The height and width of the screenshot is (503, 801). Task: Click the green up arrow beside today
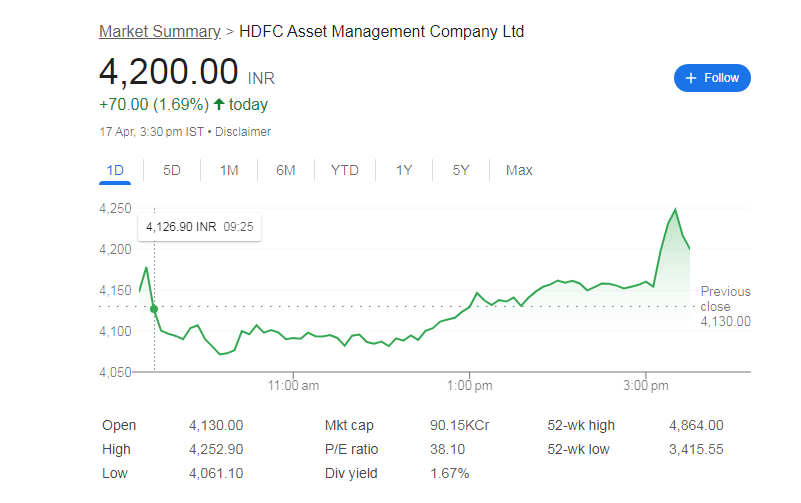(x=219, y=104)
